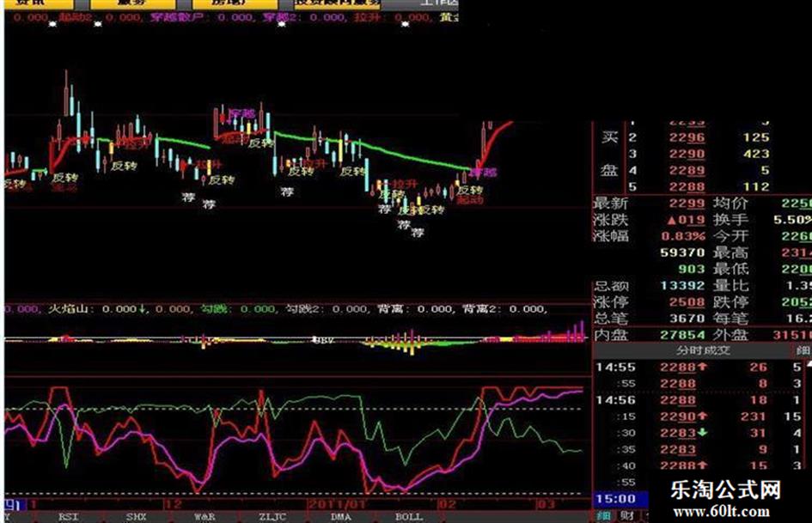The image size is (812, 523).
Task: Click the green 勾践 indicator label
Action: (x=215, y=309)
